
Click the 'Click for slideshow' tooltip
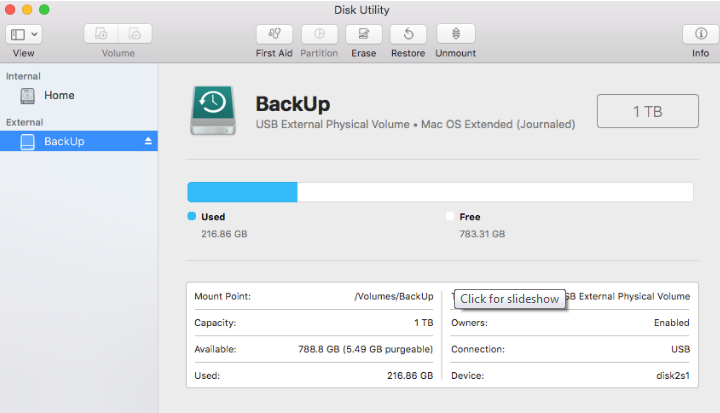click(x=510, y=299)
